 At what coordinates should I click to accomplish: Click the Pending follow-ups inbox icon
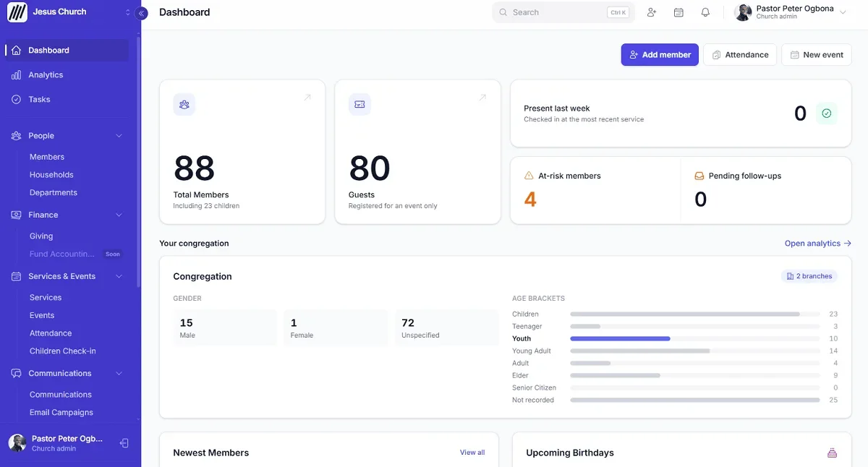pos(699,176)
